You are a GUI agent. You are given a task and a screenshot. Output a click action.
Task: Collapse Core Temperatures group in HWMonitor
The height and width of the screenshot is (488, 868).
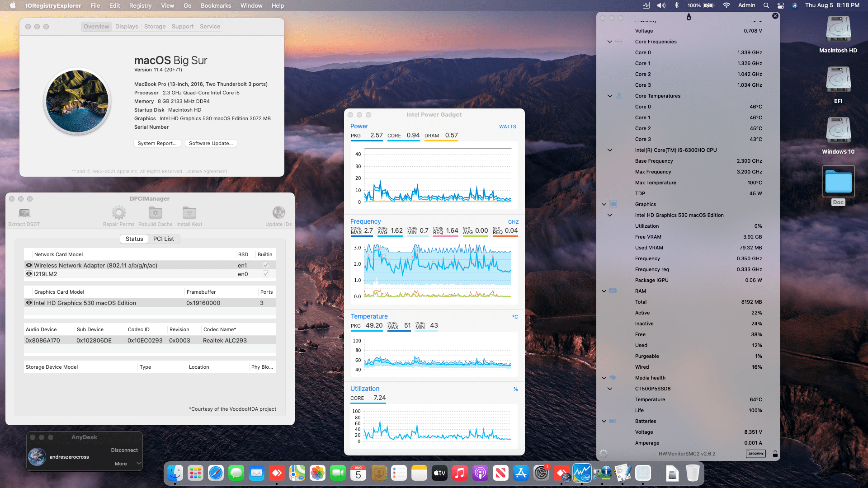point(610,96)
